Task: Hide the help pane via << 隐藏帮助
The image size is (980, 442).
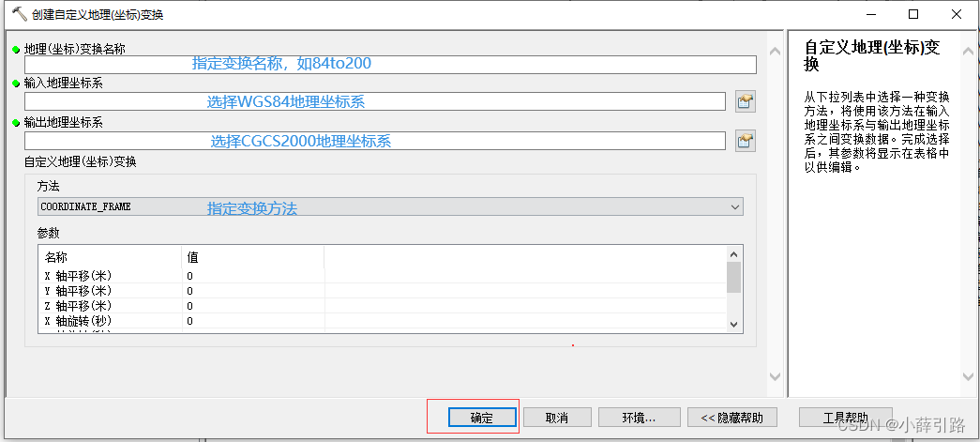Action: [731, 418]
